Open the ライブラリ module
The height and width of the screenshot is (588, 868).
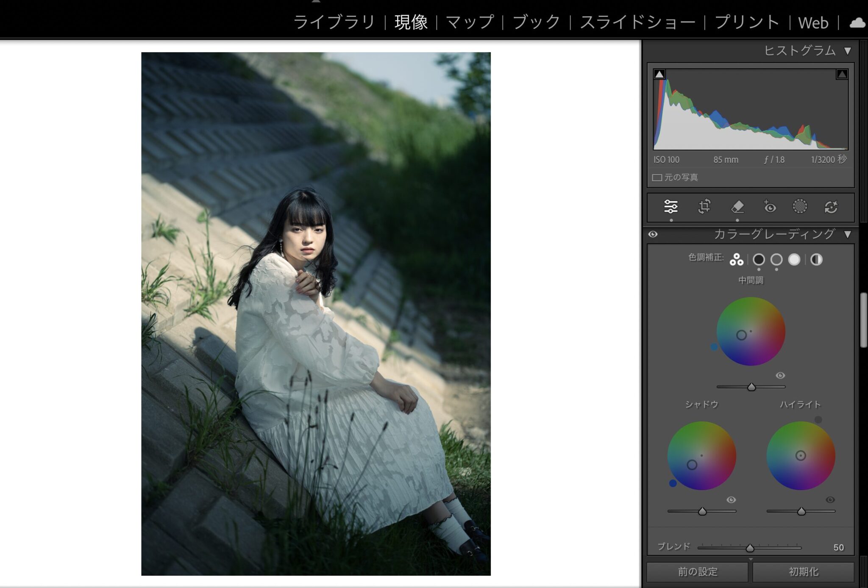[x=334, y=22]
